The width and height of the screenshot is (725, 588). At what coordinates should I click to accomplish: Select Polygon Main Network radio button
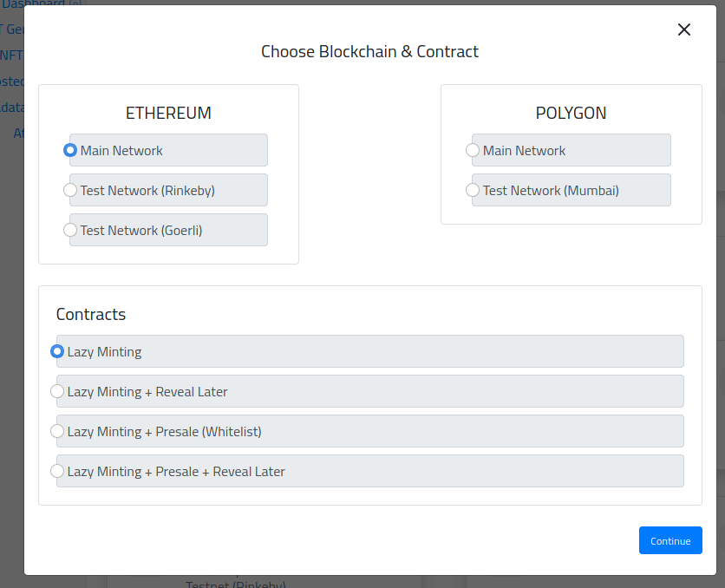point(473,150)
